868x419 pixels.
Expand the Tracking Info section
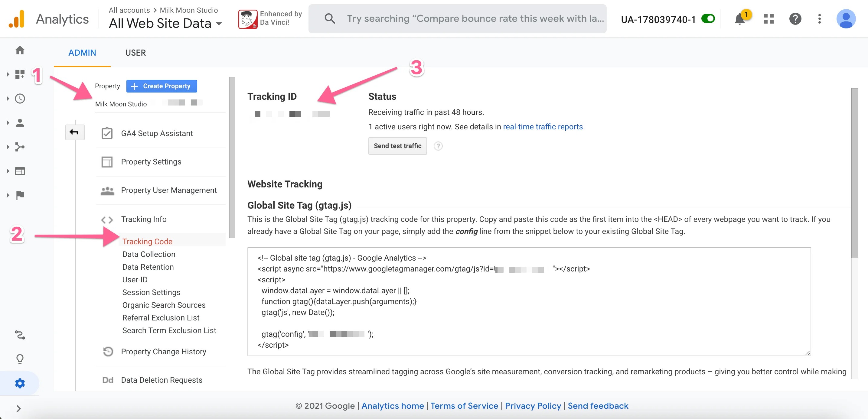click(144, 219)
